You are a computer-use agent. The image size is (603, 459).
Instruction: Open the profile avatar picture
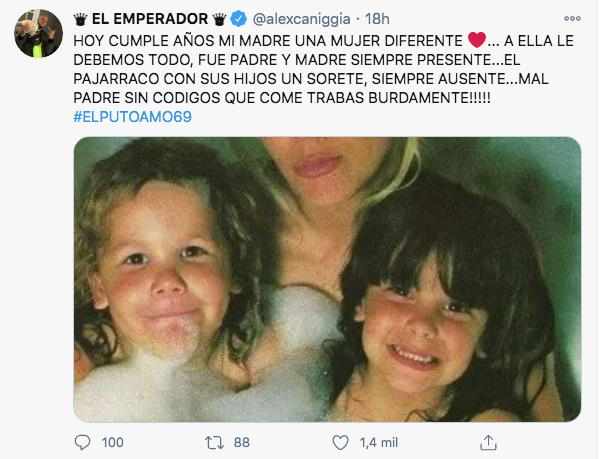tap(38, 33)
